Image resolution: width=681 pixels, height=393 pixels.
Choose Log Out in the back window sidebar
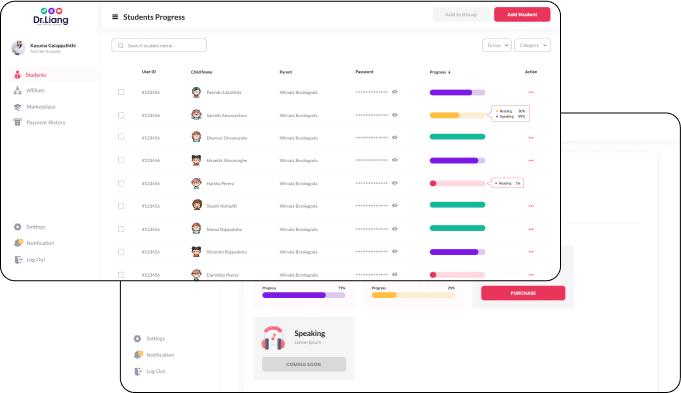155,371
